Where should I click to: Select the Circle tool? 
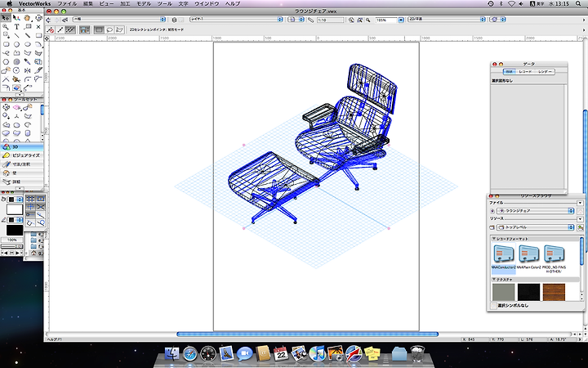point(16,44)
